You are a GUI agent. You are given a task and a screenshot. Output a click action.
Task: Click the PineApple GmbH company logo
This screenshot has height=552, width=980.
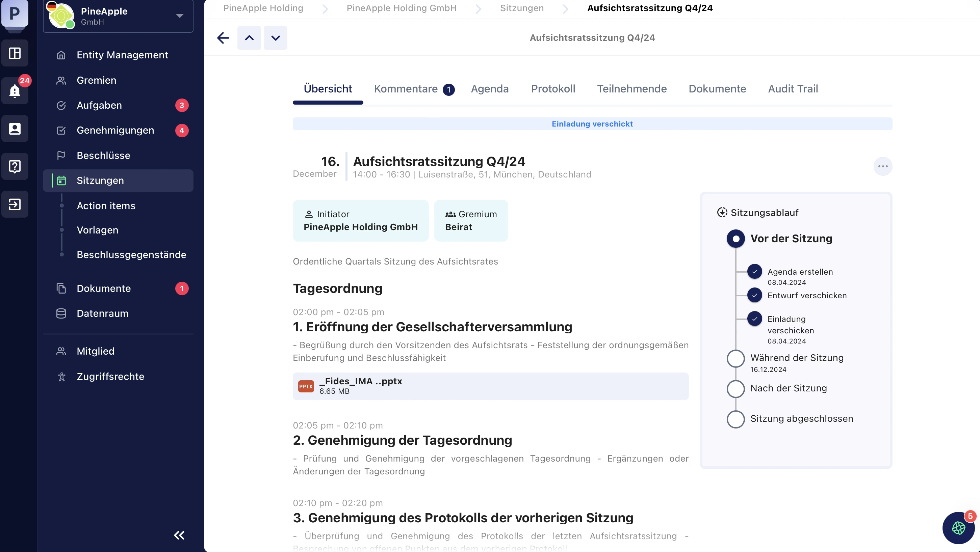pos(61,15)
